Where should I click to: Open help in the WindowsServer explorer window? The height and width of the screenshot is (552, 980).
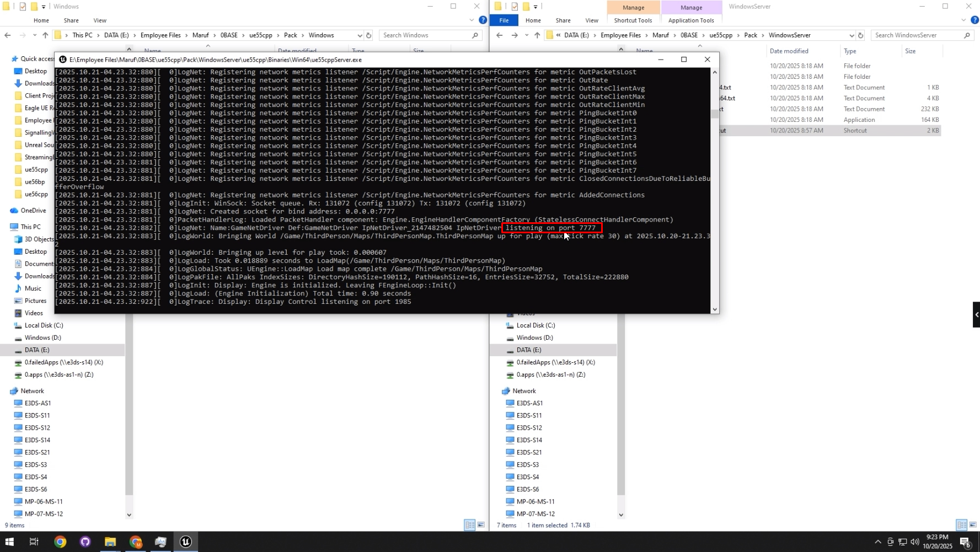(x=974, y=20)
